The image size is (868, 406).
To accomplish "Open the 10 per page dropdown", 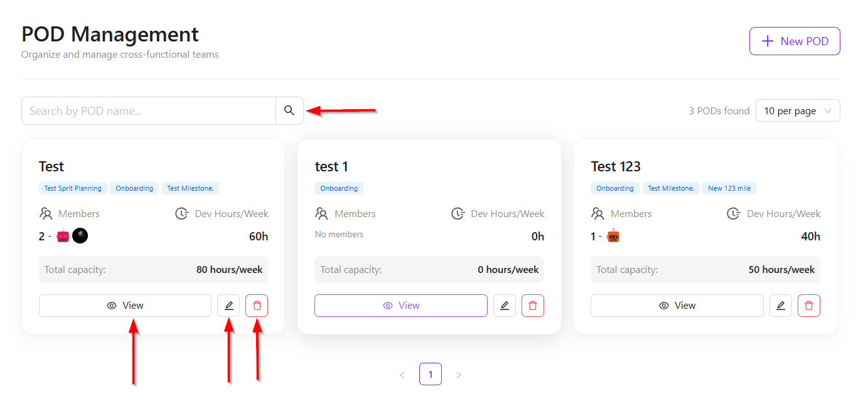I will [x=798, y=110].
